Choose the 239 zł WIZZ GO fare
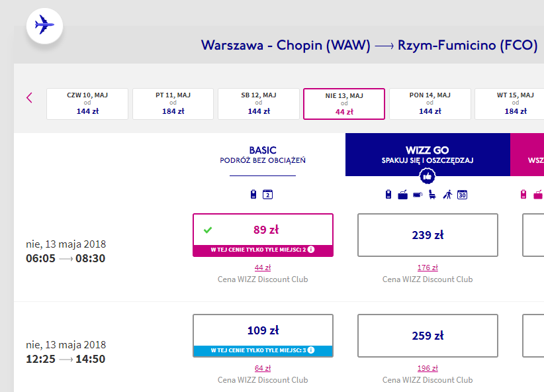Screen dimensions: 544x392 [428, 235]
